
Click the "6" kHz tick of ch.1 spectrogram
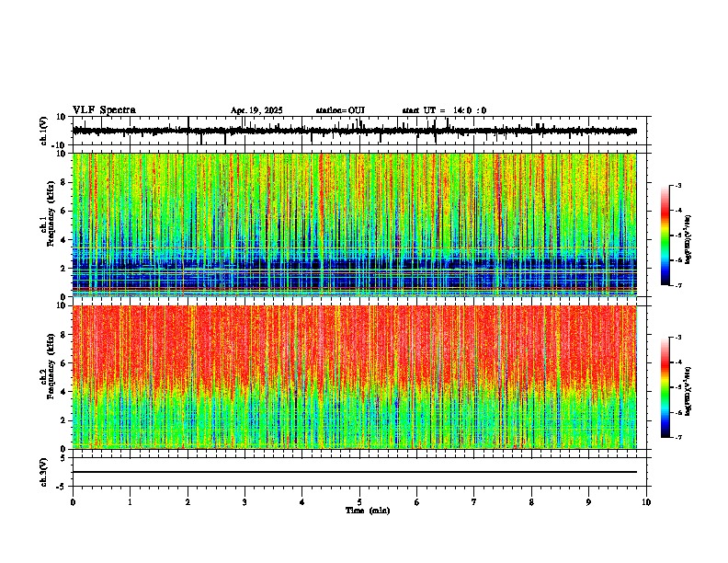pyautogui.click(x=64, y=211)
